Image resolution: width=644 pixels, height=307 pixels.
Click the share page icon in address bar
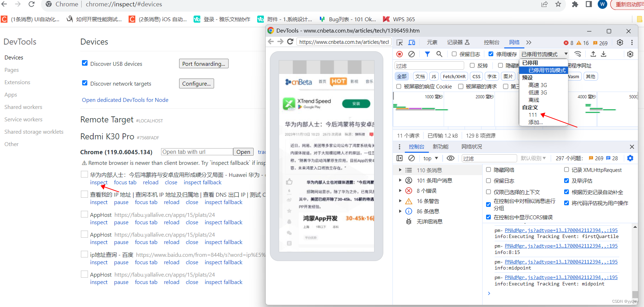coord(544,4)
